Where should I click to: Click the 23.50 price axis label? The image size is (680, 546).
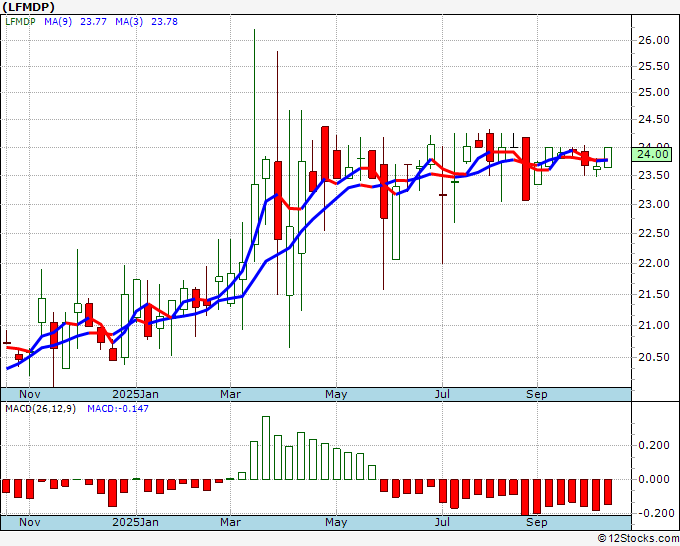tap(654, 175)
